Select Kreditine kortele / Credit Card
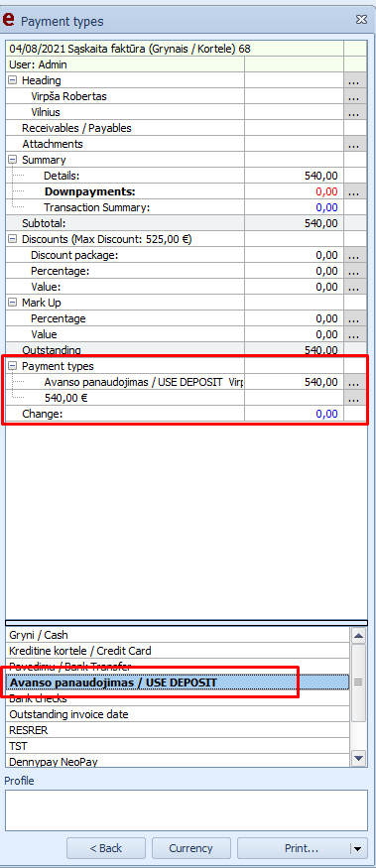 pos(178,651)
